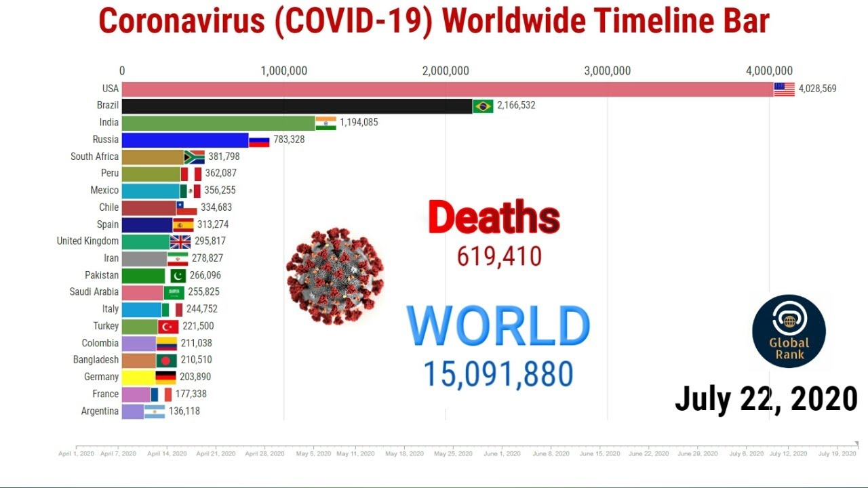Click the Chile value 334,683
The width and height of the screenshot is (868, 488).
216,207
